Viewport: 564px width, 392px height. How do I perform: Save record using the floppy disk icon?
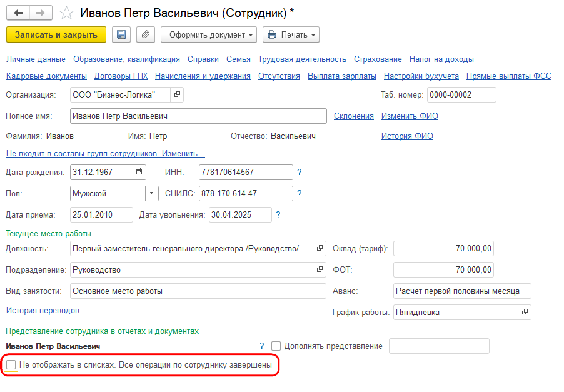[x=121, y=35]
